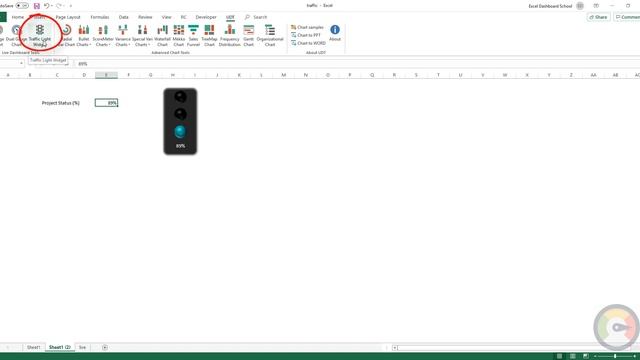Select the traffic light widget graphic
Image resolution: width=640 pixels, height=360 pixels.
coord(180,121)
